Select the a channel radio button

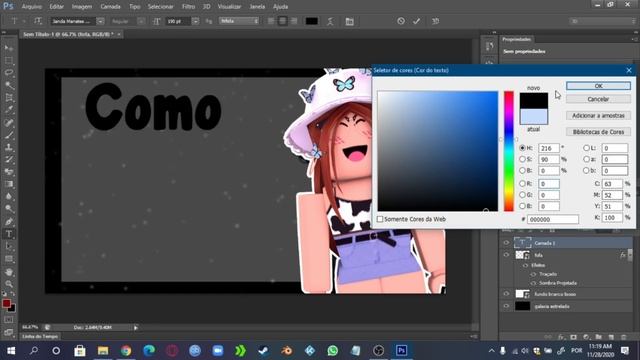(586, 159)
